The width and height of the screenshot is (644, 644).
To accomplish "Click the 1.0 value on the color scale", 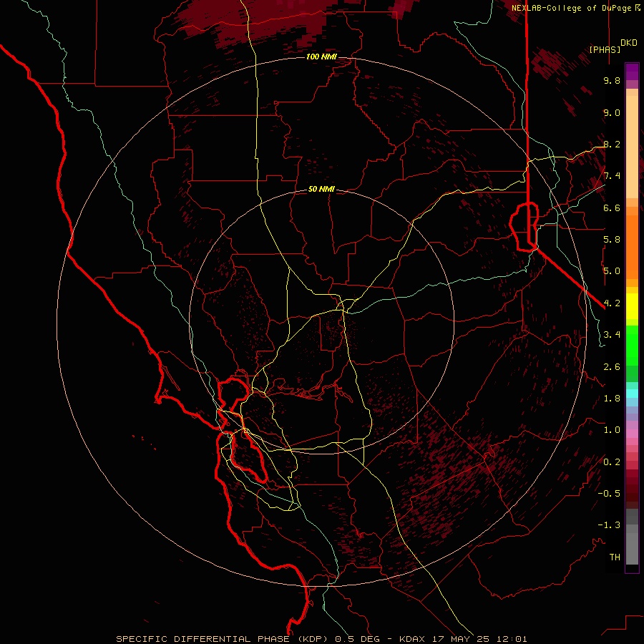I will [612, 430].
